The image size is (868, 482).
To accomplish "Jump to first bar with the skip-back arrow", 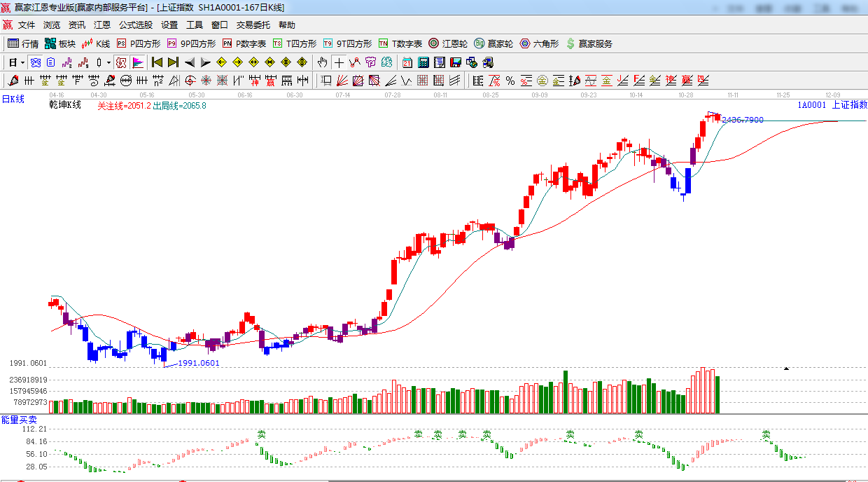I will click(x=157, y=62).
